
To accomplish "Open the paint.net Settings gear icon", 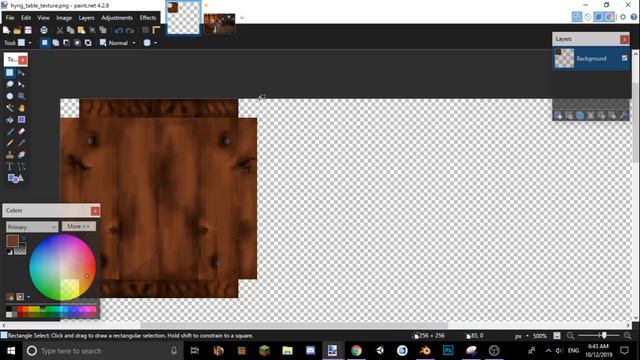I will pos(623,17).
